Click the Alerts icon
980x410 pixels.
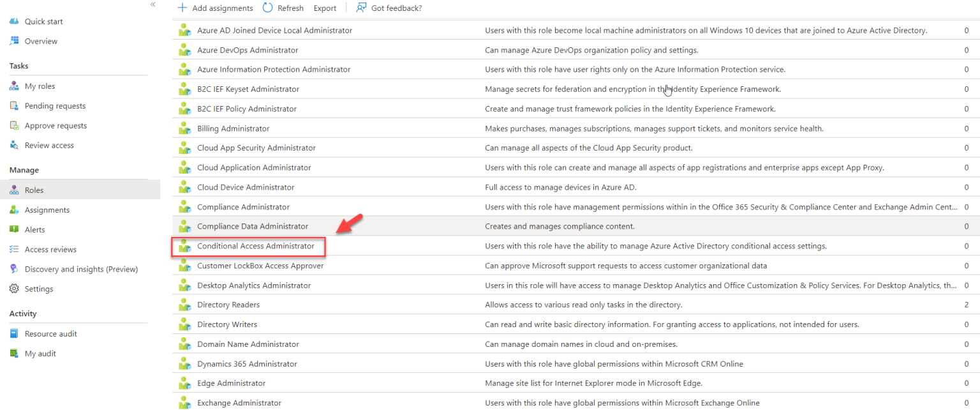tap(14, 229)
